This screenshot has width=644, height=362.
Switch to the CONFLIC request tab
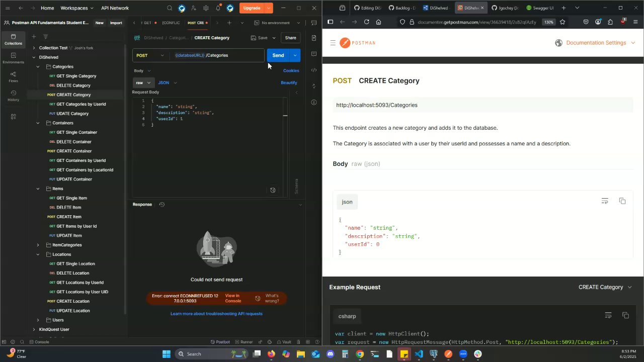[x=171, y=23]
